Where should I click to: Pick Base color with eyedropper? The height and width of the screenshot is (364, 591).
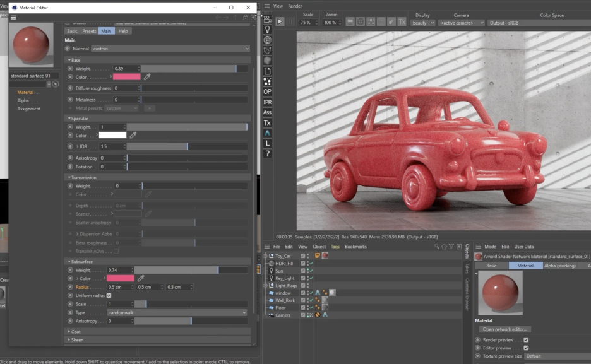pyautogui.click(x=147, y=77)
